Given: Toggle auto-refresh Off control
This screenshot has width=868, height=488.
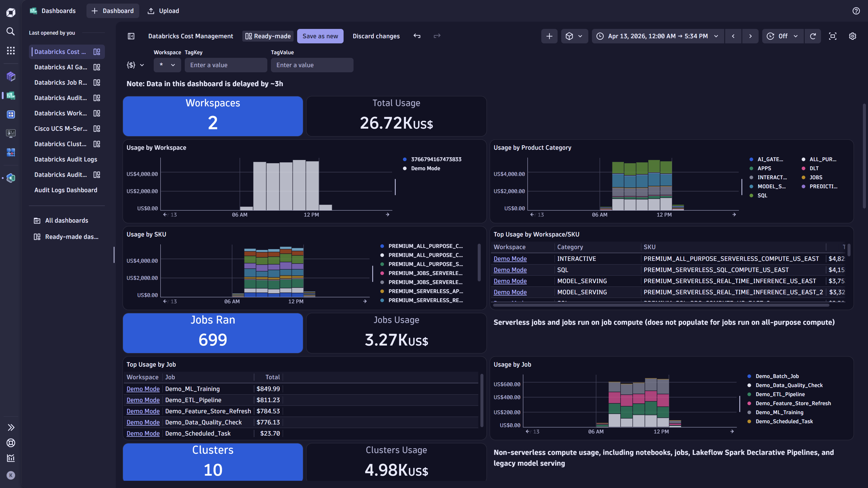Looking at the screenshot, I should (782, 36).
